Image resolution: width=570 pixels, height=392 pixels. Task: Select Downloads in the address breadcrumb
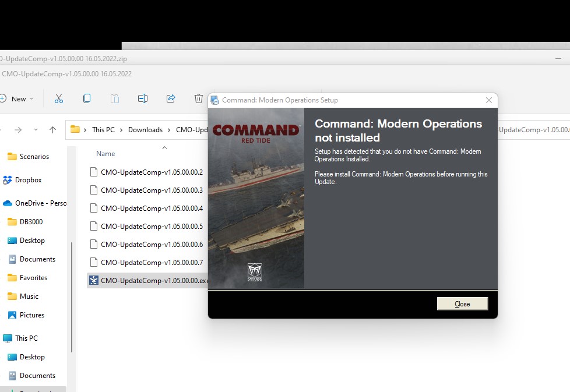(x=145, y=130)
